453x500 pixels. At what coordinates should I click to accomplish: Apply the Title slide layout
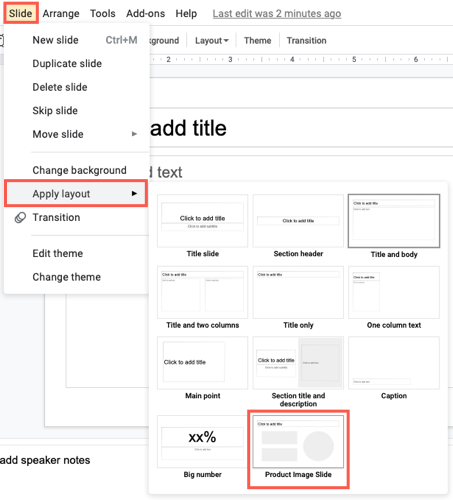point(202,221)
